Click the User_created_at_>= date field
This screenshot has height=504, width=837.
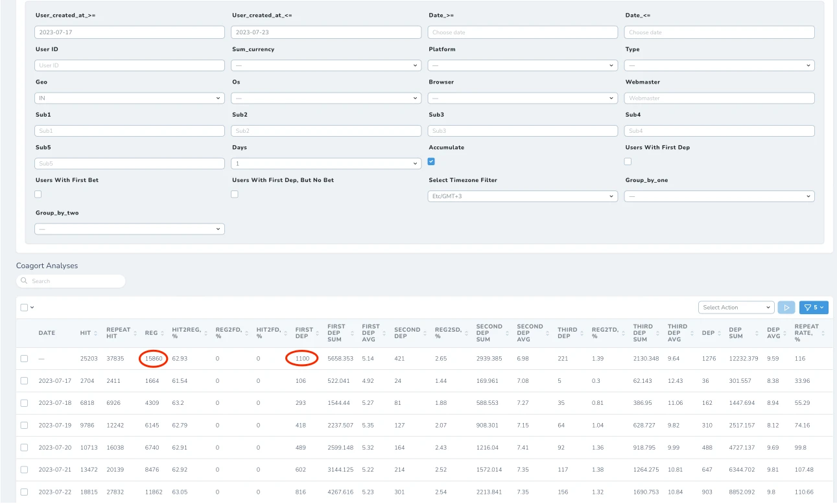(129, 32)
